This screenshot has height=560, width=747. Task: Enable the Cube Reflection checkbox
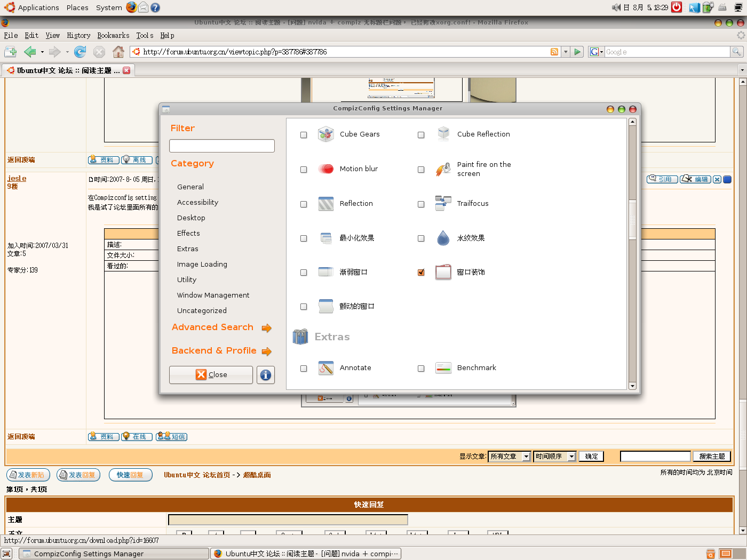pos(421,135)
